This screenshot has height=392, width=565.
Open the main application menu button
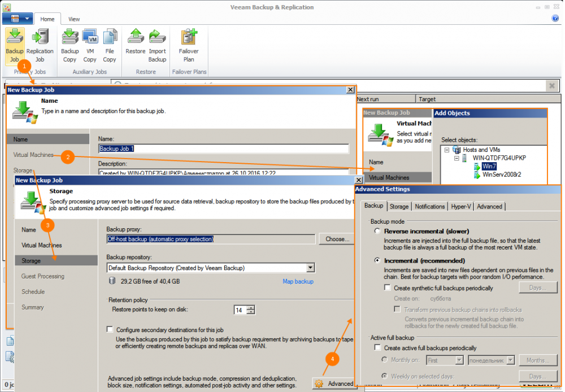pos(18,19)
